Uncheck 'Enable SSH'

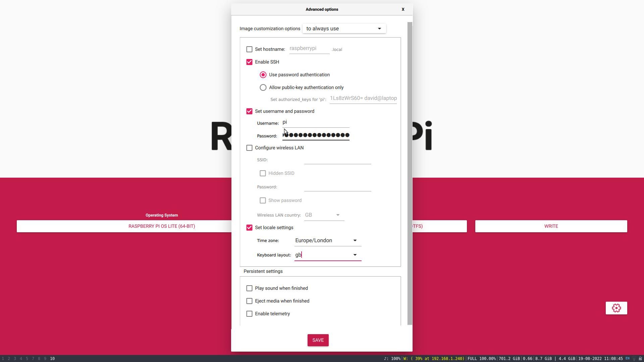pos(249,62)
